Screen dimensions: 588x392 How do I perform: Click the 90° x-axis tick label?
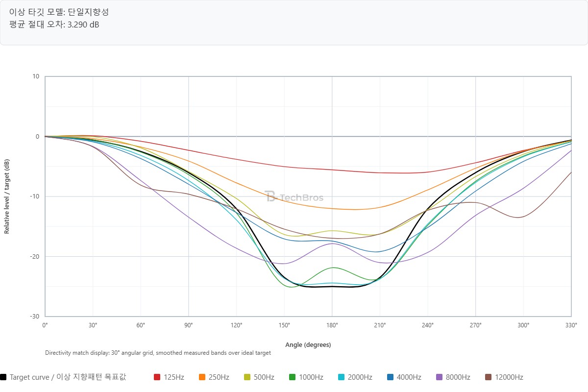[188, 325]
